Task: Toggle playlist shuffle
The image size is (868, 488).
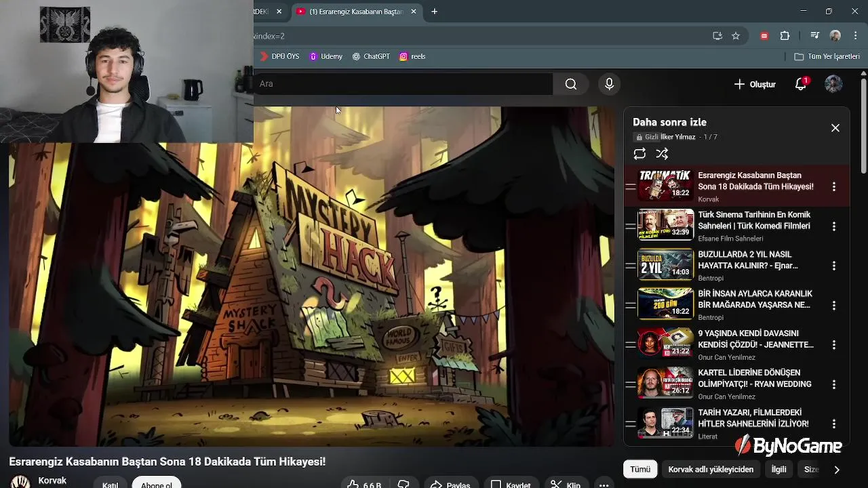Action: pos(663,154)
